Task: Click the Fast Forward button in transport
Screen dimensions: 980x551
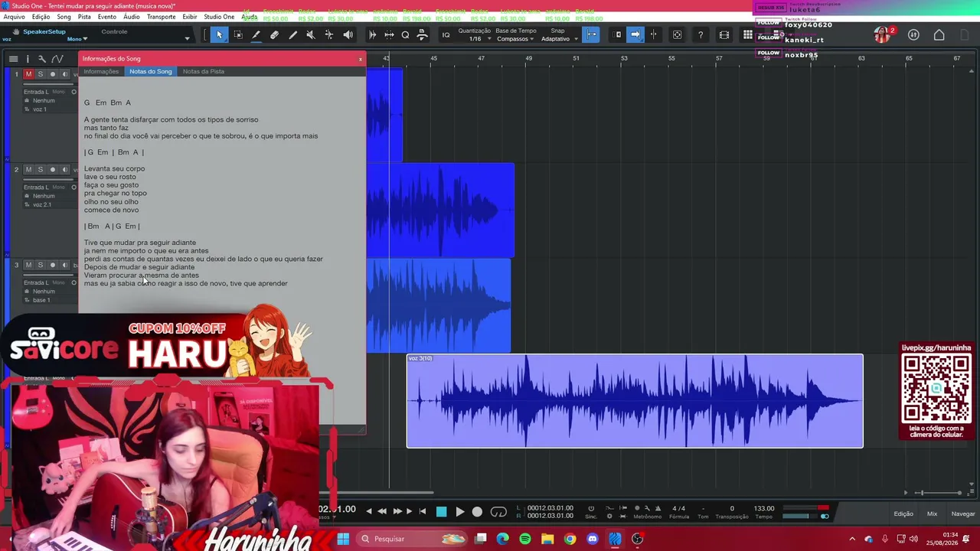Action: (x=397, y=511)
